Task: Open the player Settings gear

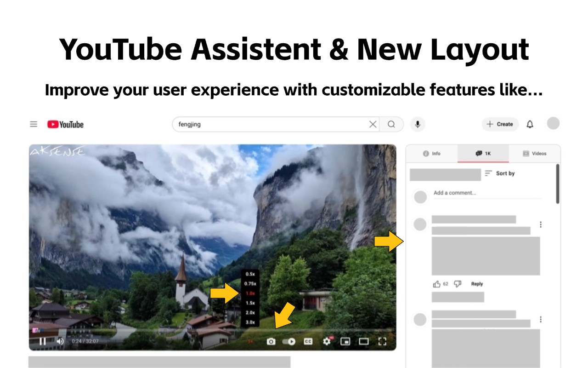Action: pos(326,341)
